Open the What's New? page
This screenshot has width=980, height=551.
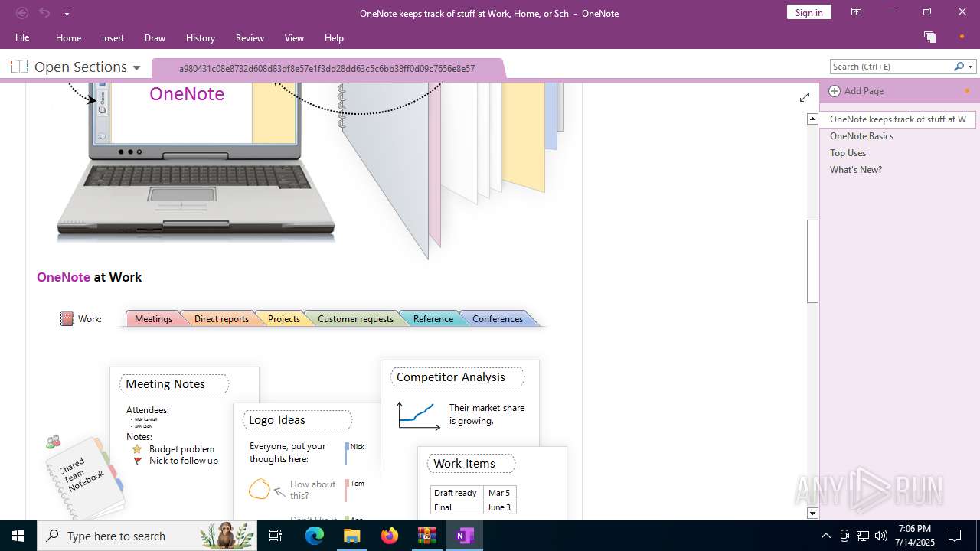(x=856, y=170)
